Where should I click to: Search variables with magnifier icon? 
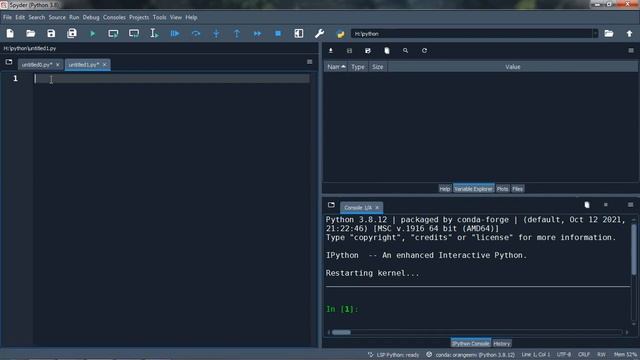(405, 51)
